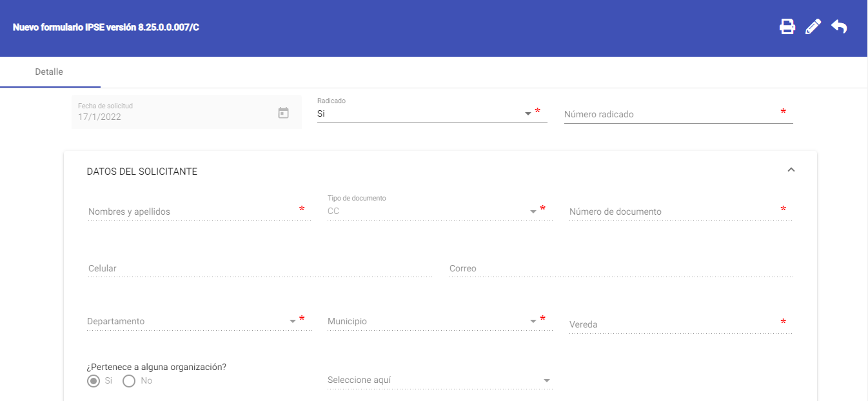
Task: Open the Radicado dropdown
Action: (x=426, y=113)
